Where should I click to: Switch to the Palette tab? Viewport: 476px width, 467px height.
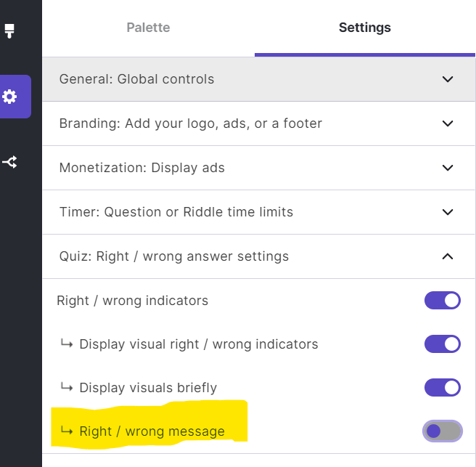(148, 28)
